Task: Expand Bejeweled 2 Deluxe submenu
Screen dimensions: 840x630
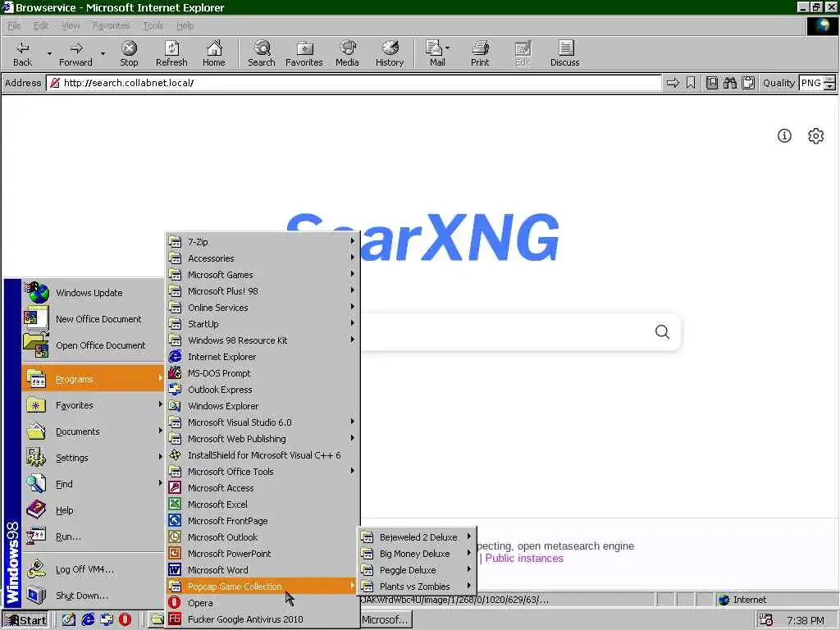Action: 417,537
